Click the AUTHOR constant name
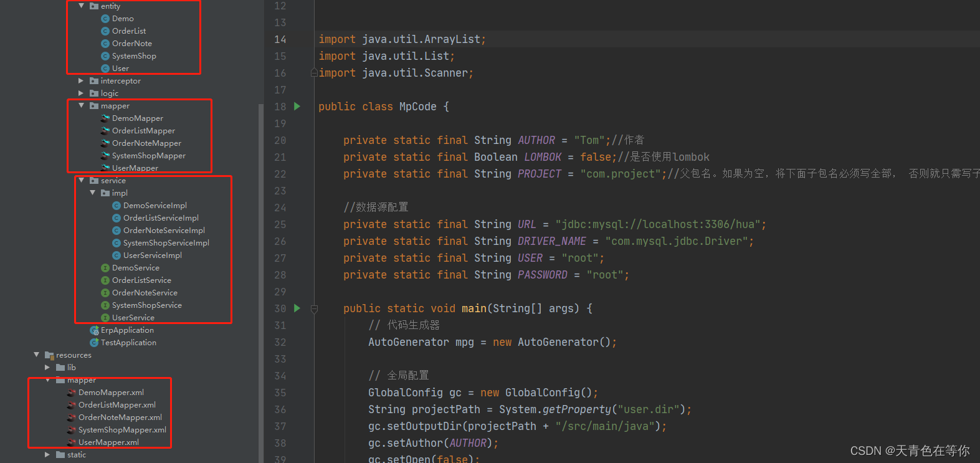980x463 pixels. [536, 140]
